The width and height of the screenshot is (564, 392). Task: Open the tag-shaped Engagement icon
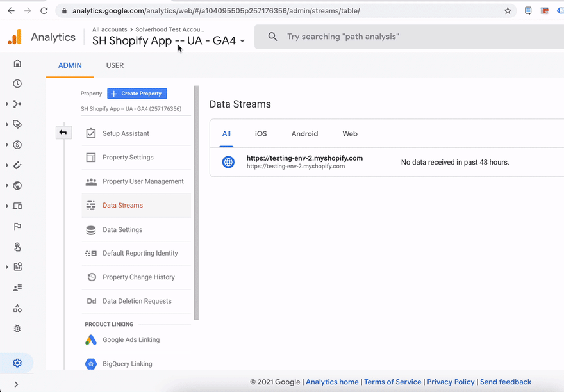click(x=17, y=124)
